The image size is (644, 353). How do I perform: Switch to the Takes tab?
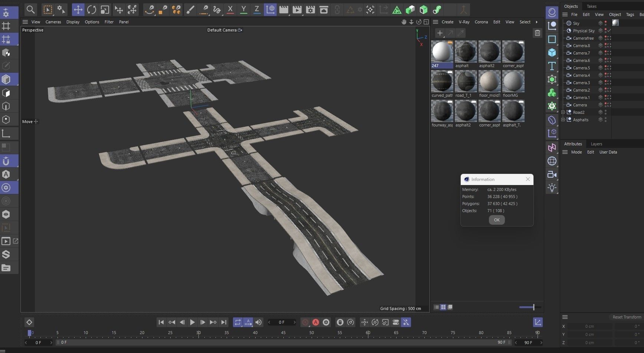coord(592,6)
